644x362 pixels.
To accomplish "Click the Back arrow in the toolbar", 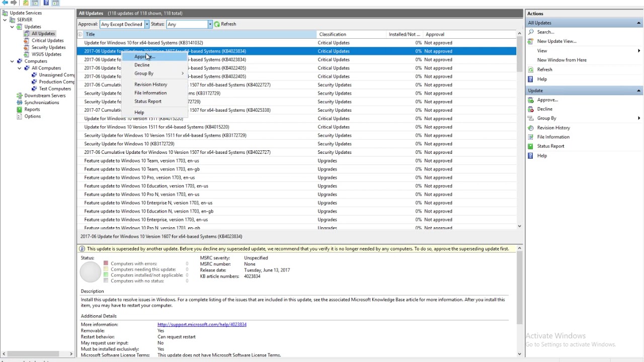I will 5,3.
